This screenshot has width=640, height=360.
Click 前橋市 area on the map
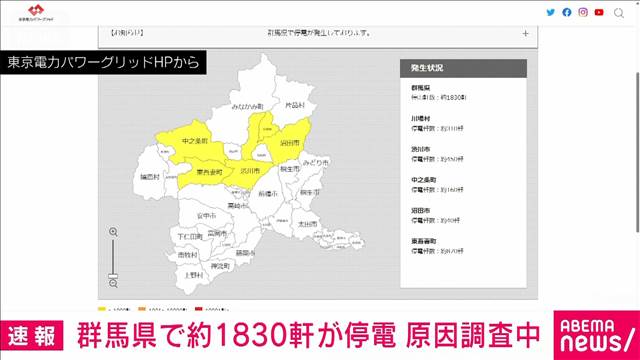[x=268, y=194]
